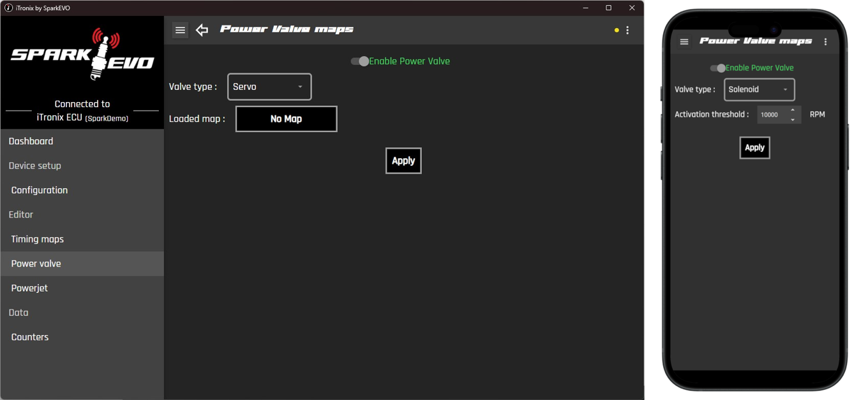Open Timing maps in the sidebar

click(38, 239)
